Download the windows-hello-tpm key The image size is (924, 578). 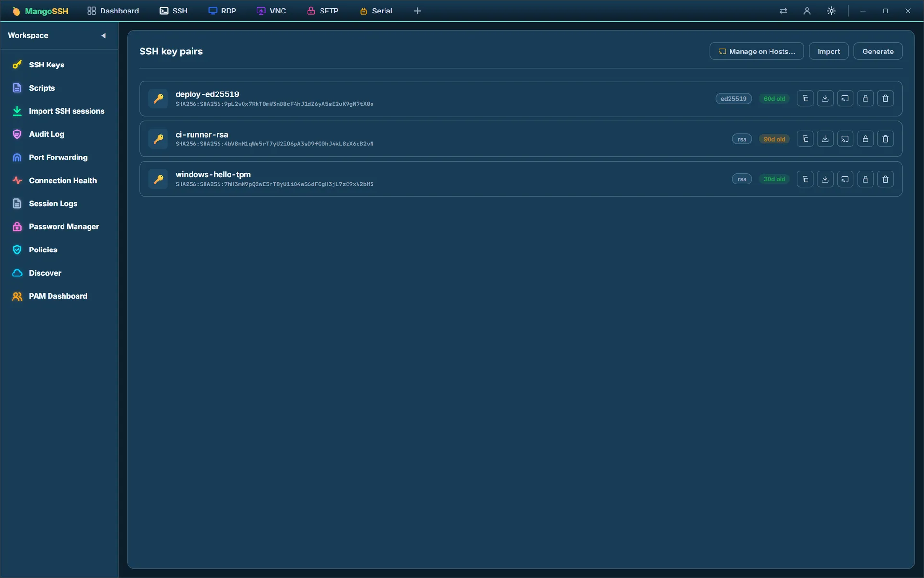[x=825, y=179]
